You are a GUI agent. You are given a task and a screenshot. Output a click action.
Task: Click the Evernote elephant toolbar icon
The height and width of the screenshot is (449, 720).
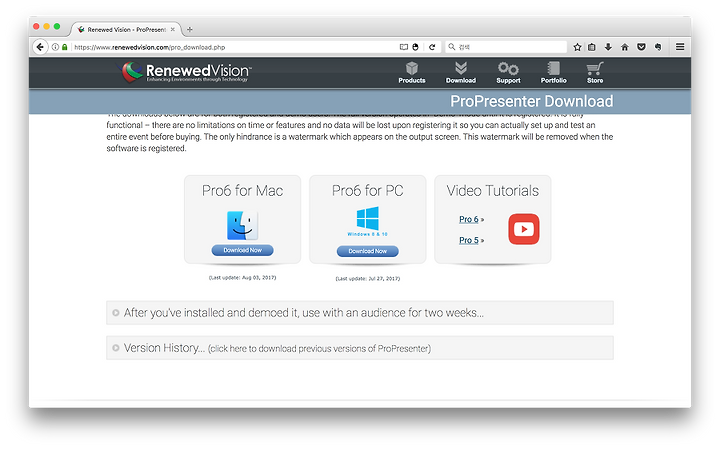coord(658,47)
